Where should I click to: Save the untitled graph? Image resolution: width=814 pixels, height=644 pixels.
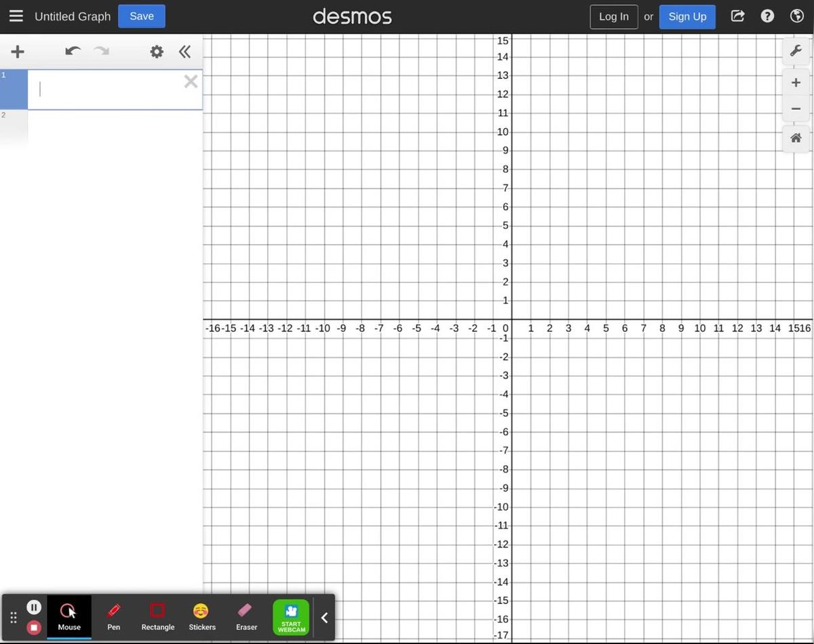(x=141, y=16)
